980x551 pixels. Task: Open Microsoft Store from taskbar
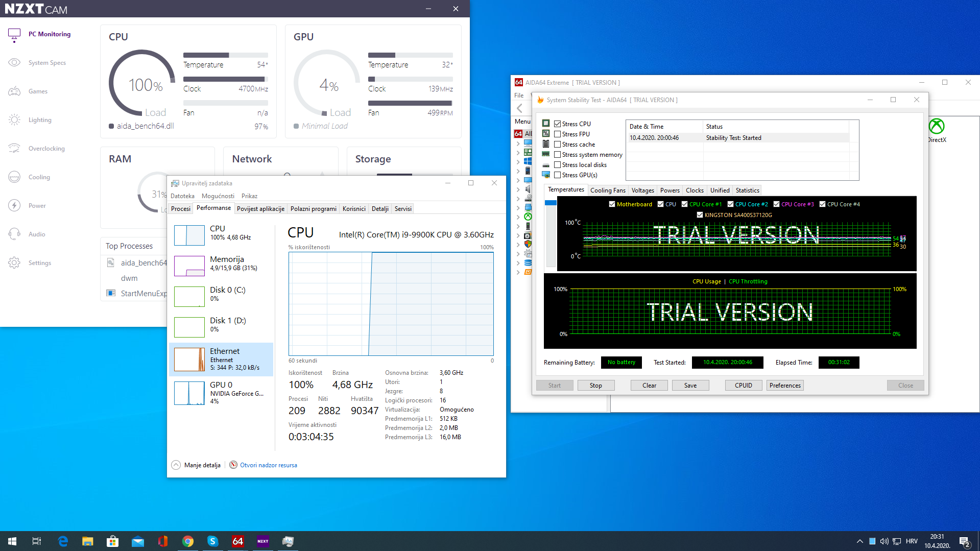tap(113, 541)
